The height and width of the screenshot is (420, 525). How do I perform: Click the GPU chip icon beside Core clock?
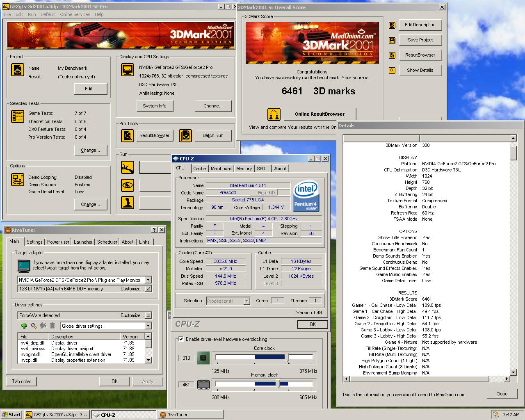tap(203, 358)
